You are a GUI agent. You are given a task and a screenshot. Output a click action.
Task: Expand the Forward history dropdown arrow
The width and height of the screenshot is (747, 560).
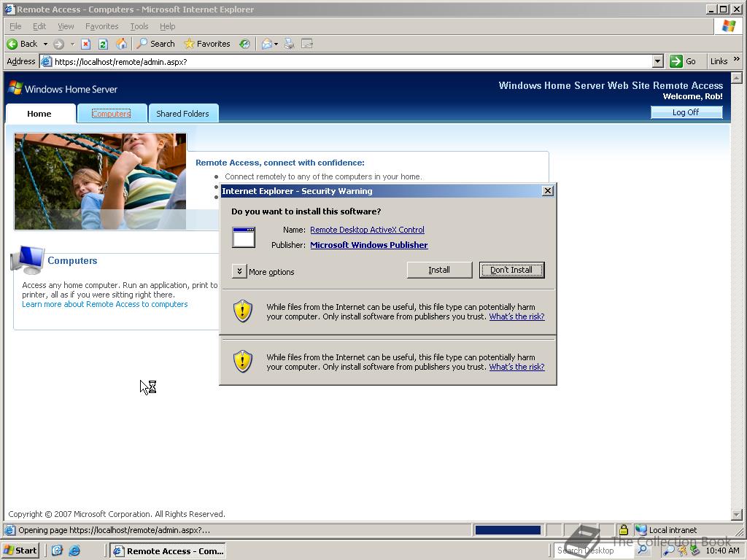pyautogui.click(x=72, y=44)
